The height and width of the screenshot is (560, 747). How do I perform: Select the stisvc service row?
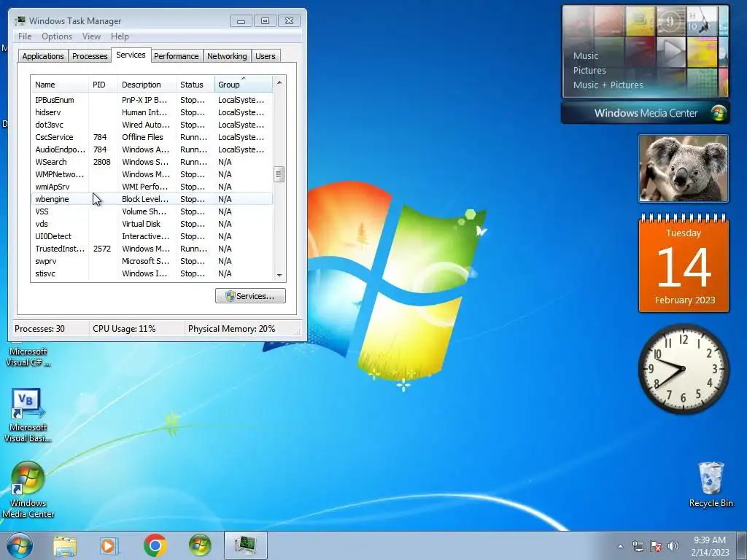click(x=152, y=273)
